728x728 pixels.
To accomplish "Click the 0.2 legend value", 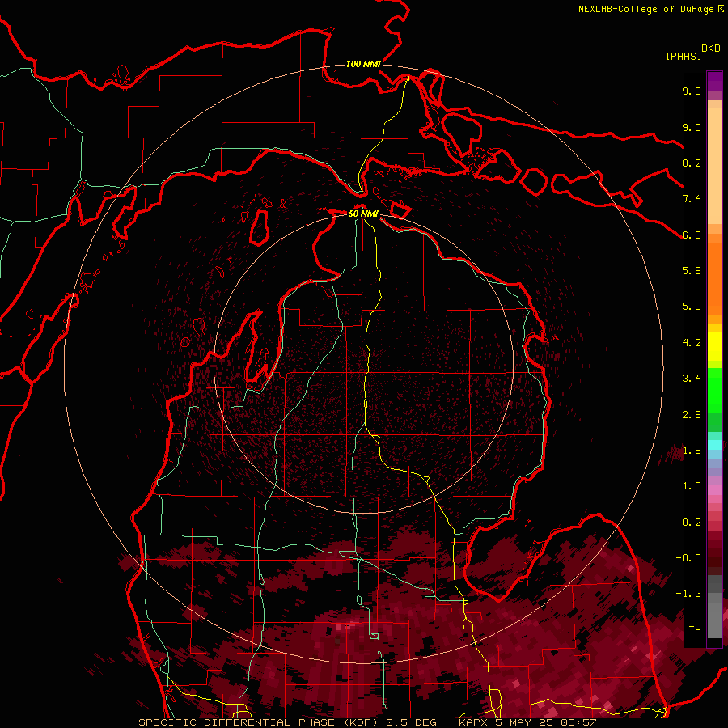I will 692,523.
